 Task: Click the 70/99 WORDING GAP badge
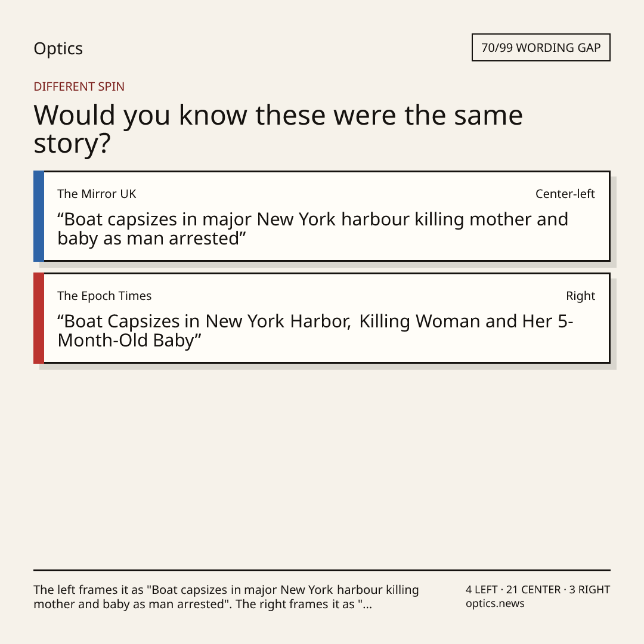click(x=541, y=48)
